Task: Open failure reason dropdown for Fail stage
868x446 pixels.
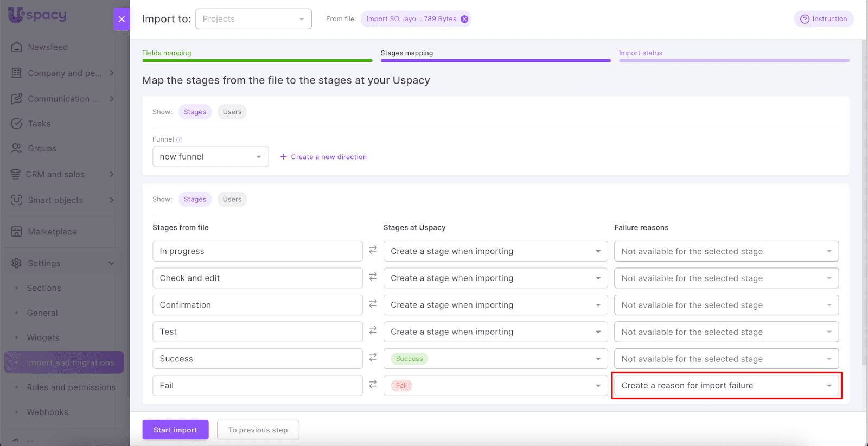Action: coord(726,386)
